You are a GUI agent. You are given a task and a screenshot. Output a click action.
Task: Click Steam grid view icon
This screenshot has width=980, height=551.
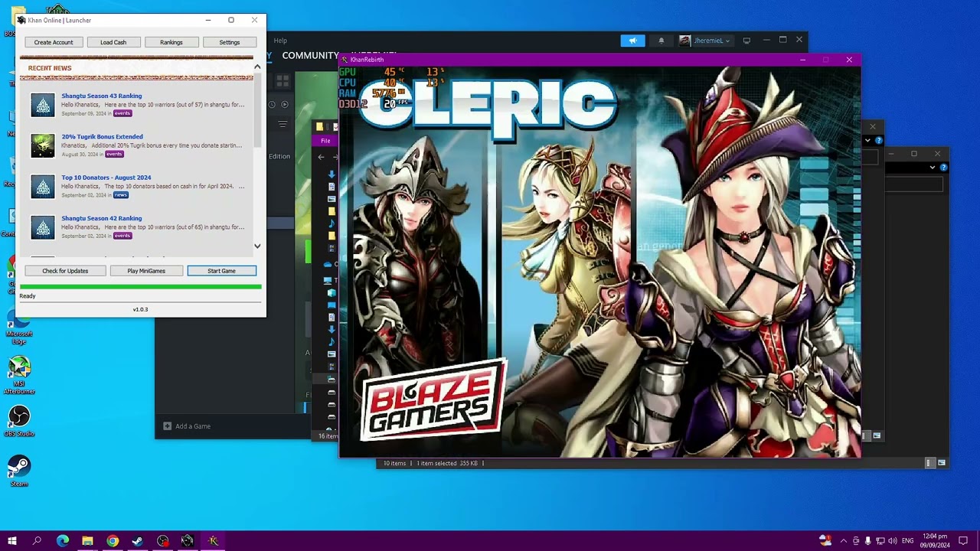[283, 80]
